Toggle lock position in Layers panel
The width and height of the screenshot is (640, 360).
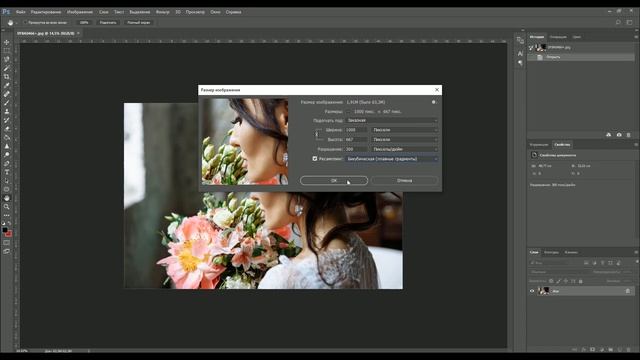[x=566, y=281]
